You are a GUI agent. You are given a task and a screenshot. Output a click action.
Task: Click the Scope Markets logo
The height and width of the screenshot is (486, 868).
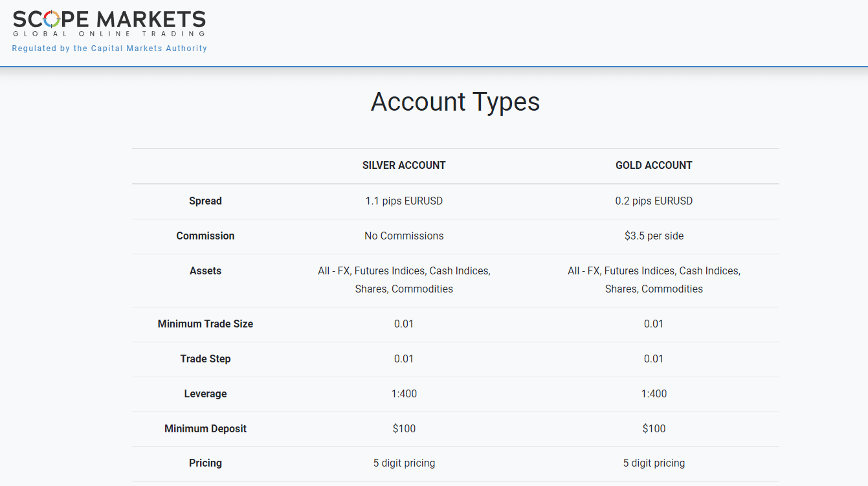(109, 23)
